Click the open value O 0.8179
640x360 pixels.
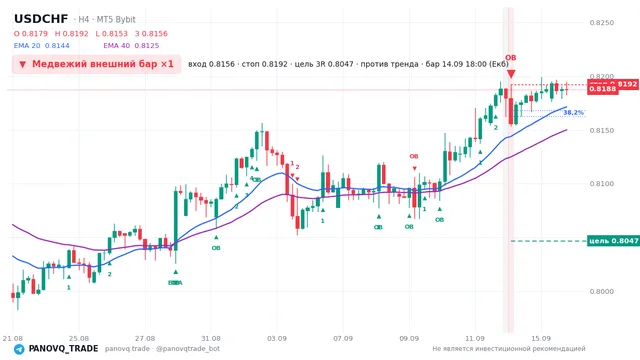click(x=31, y=33)
